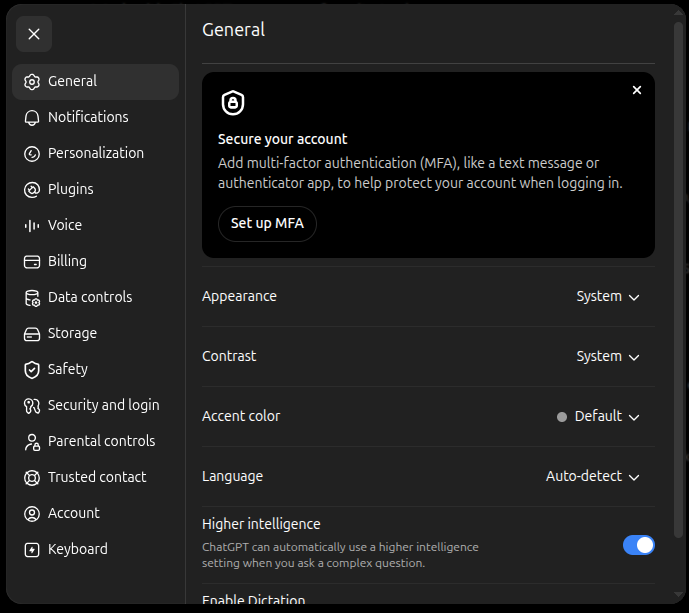This screenshot has height=613, width=689.
Task: Click the Keyboard shortcut icon
Action: (x=32, y=550)
